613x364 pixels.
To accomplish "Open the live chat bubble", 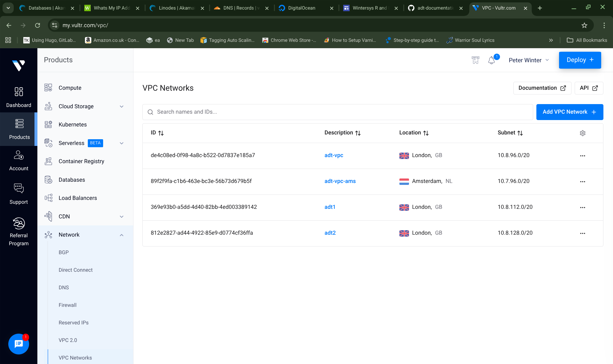I will (19, 344).
